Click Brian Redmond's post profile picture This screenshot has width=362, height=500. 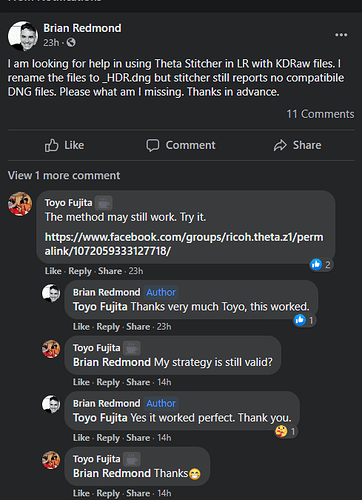point(23,36)
